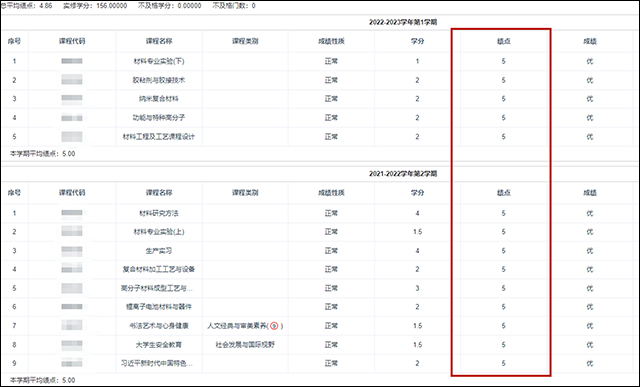Screen dimensions: 640x387
Task: Click 本学期平均绩点 5.00 under 2021-2022 semester table
Action: coord(42,380)
